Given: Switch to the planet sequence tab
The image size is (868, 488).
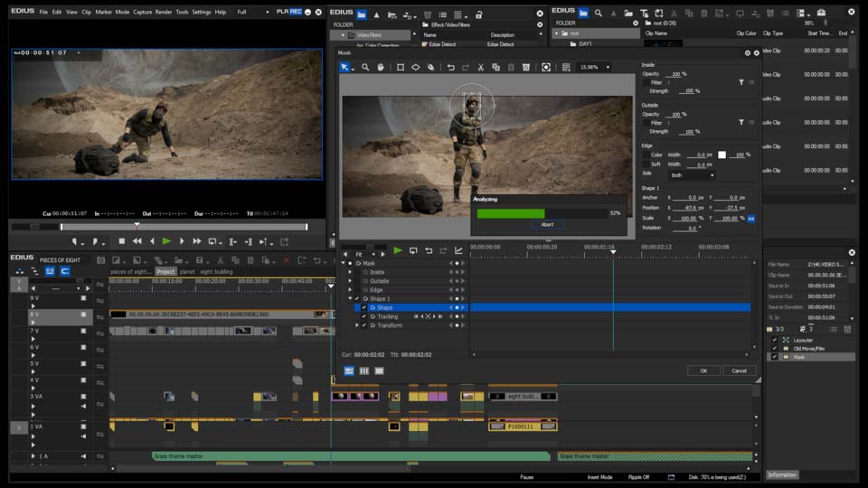Looking at the screenshot, I should pos(187,272).
